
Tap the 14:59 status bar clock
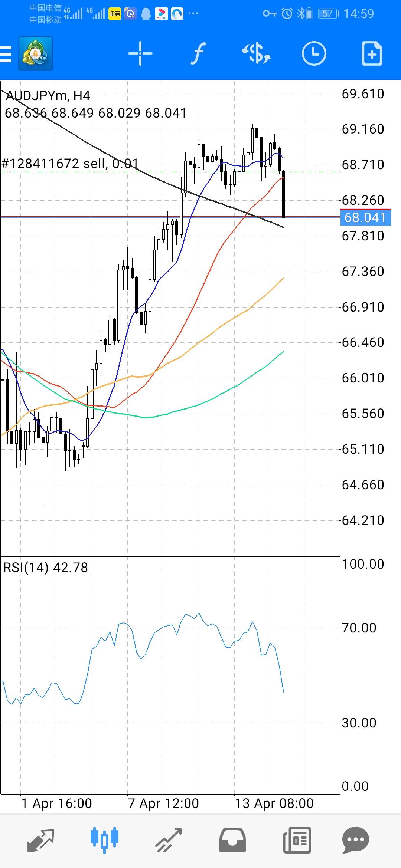(x=358, y=14)
